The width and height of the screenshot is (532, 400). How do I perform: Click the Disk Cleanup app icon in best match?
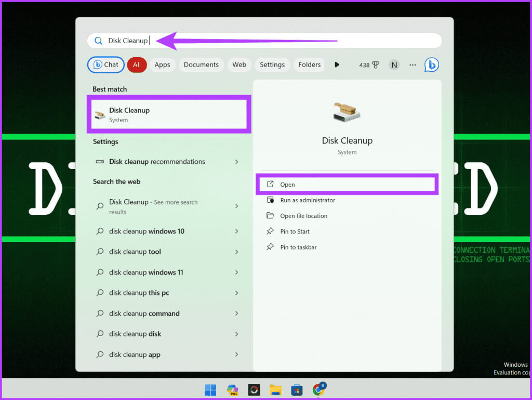[x=99, y=115]
